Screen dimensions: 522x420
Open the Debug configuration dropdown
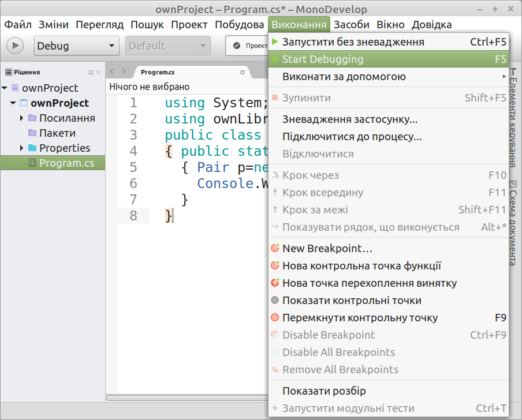[x=77, y=46]
